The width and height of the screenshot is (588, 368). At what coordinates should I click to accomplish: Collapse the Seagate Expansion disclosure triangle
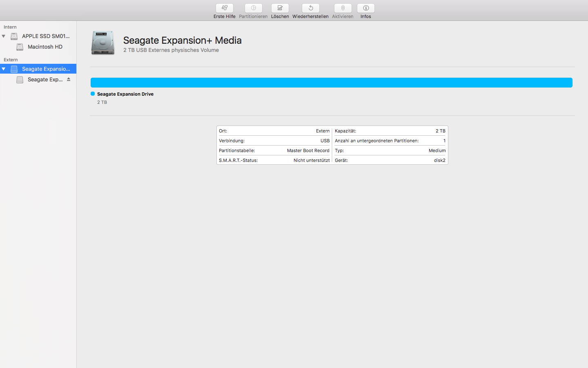point(4,69)
